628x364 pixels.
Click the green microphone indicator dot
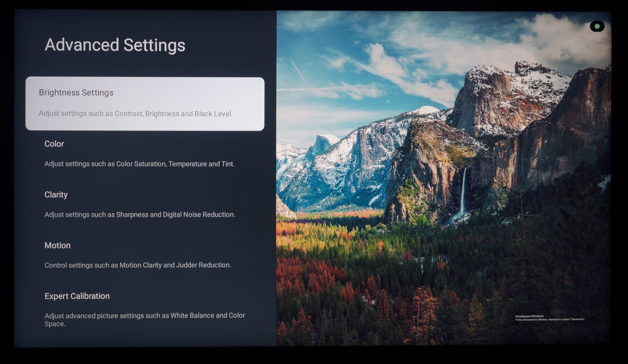[597, 26]
